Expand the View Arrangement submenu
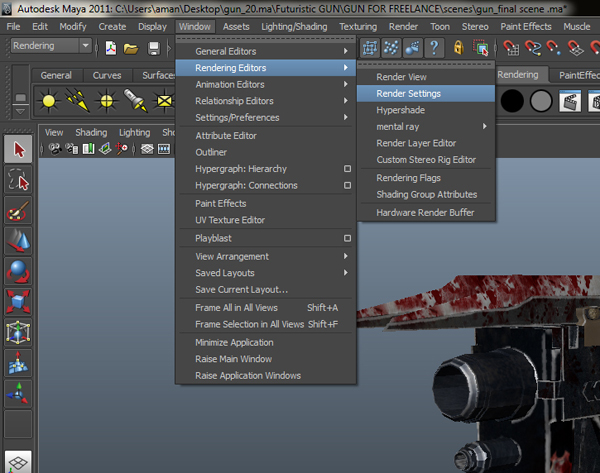 (266, 256)
